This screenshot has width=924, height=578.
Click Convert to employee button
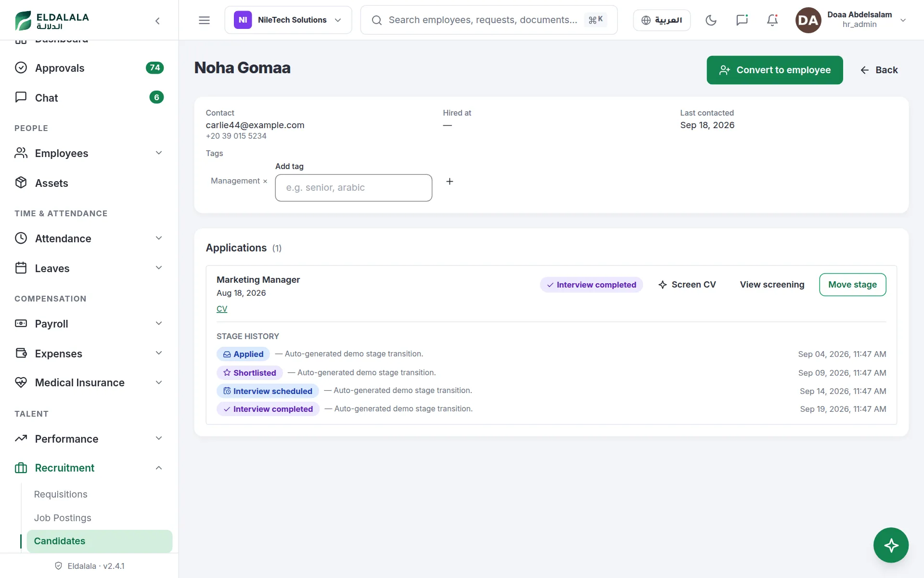774,70
